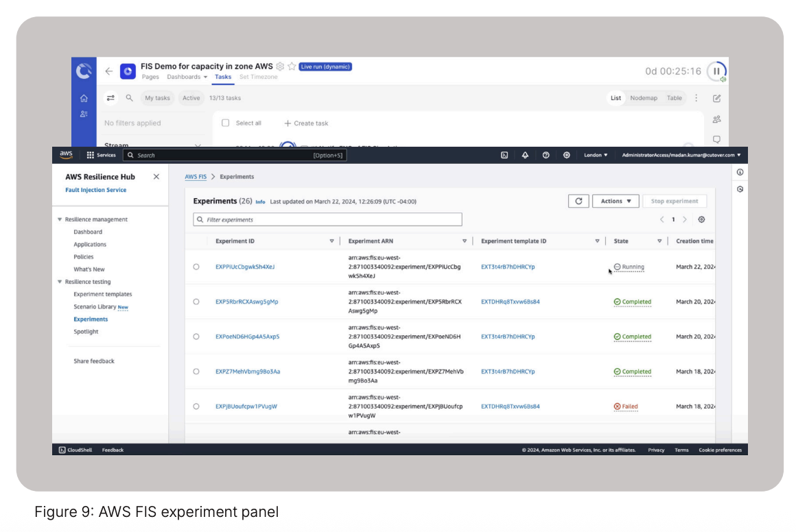Screen dimensions: 796x532
Task: Follow the AWS FIS breadcrumb link
Action: coord(196,177)
